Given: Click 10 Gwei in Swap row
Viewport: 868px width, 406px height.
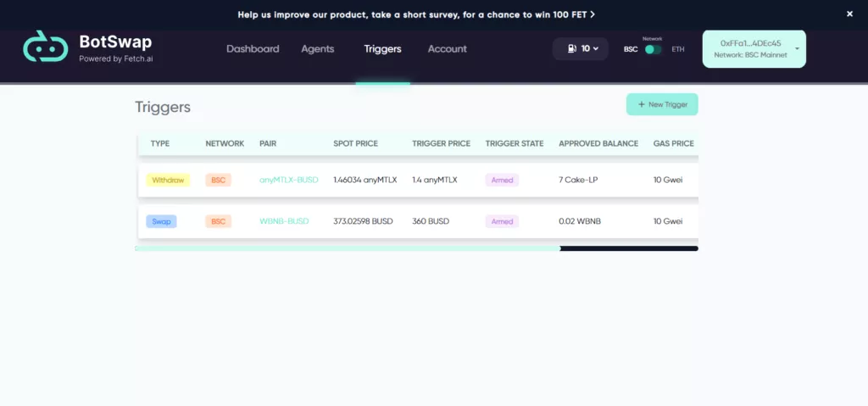Looking at the screenshot, I should click(x=668, y=221).
